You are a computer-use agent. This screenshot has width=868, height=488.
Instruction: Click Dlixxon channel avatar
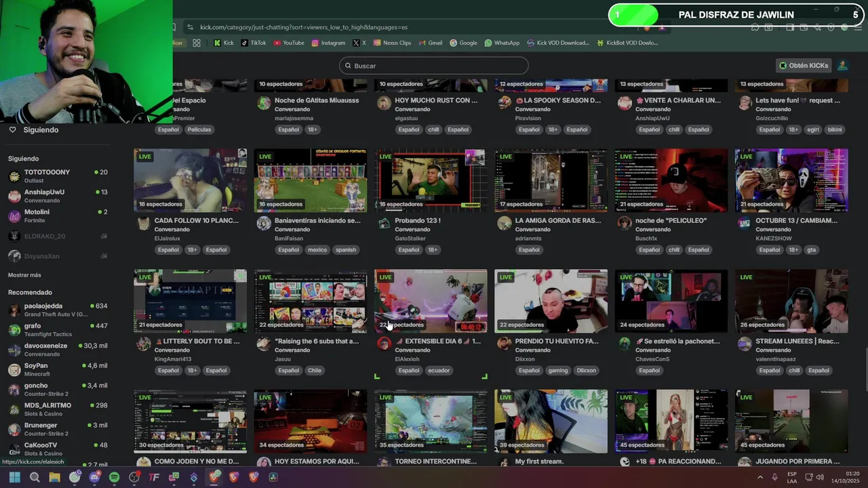pos(504,344)
